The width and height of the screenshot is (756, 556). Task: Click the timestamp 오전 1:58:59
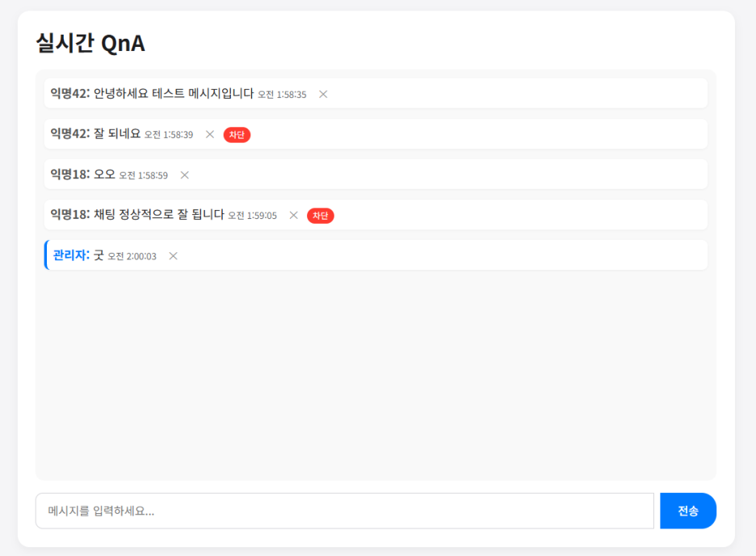coord(144,175)
